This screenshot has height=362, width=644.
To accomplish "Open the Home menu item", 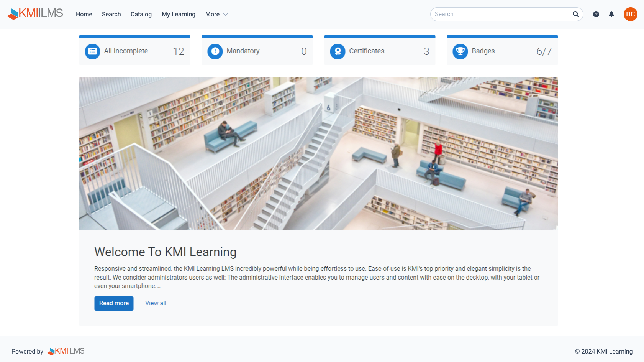I will point(84,14).
